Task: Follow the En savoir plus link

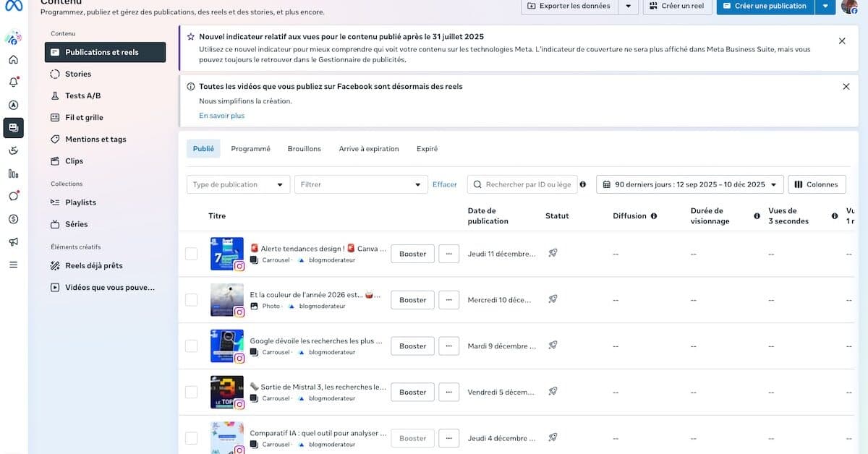Action: [222, 116]
